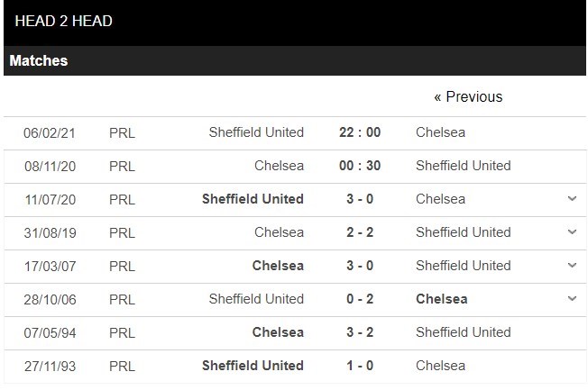The width and height of the screenshot is (588, 390).
Task: Click bold Chelsea in 28/10/06 row
Action: point(442,299)
